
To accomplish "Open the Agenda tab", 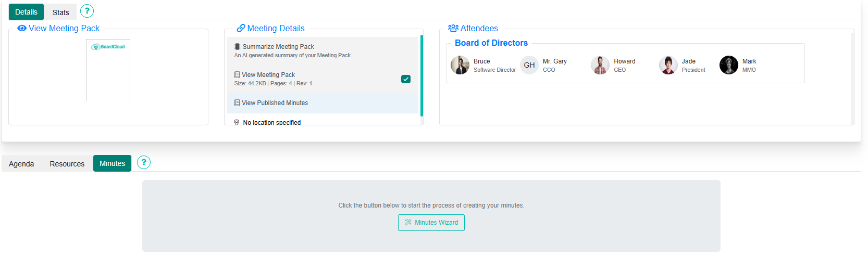I will pyautogui.click(x=21, y=163).
